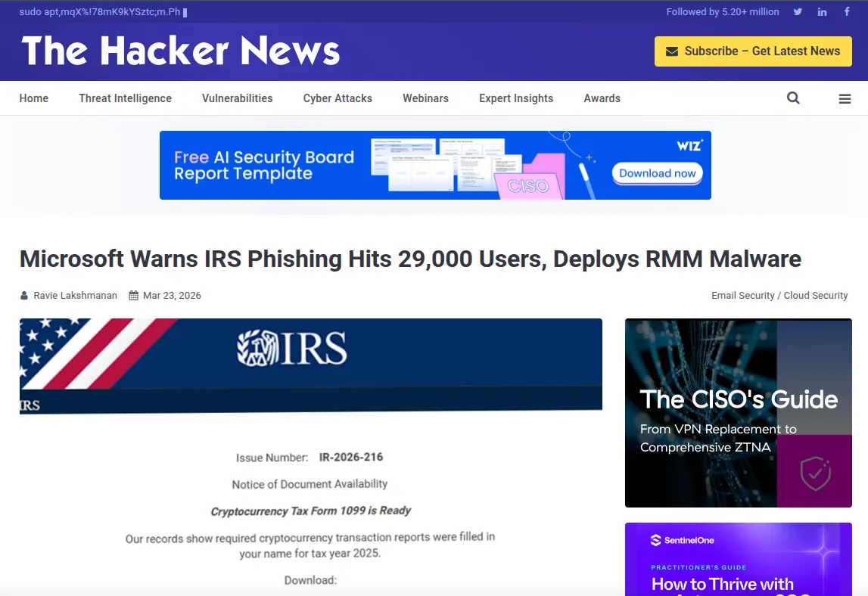Click the article headline about IRS phishing
868x596 pixels.
410,259
